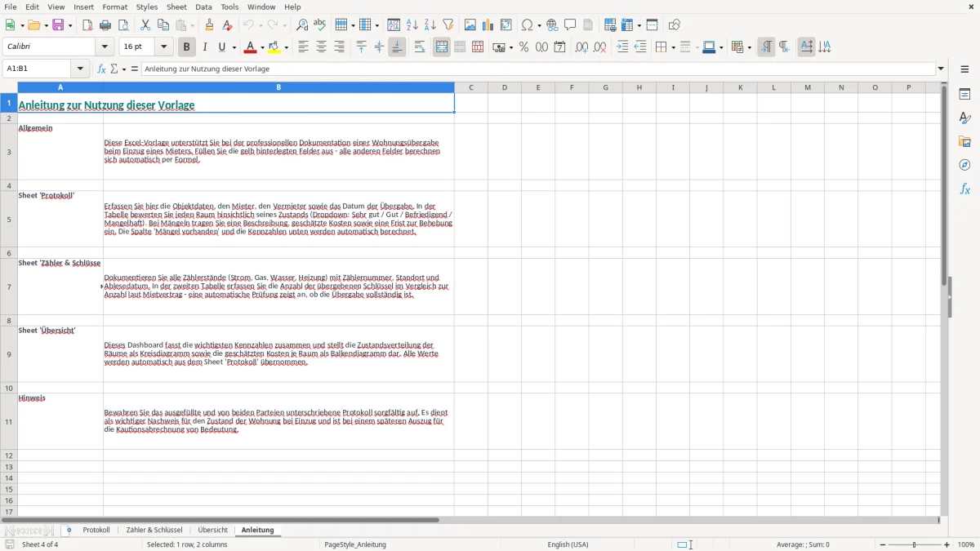
Task: Toggle AutoFilter funnel icon
Action: pyautogui.click(x=448, y=25)
